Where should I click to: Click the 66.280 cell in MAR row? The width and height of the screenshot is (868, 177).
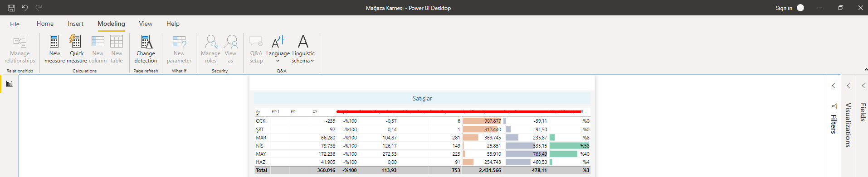pyautogui.click(x=328, y=138)
